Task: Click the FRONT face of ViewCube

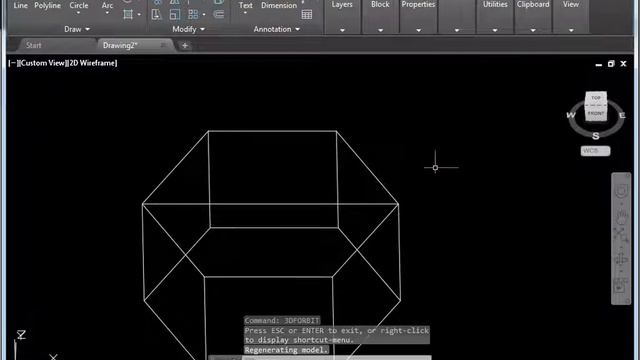Action: point(596,113)
